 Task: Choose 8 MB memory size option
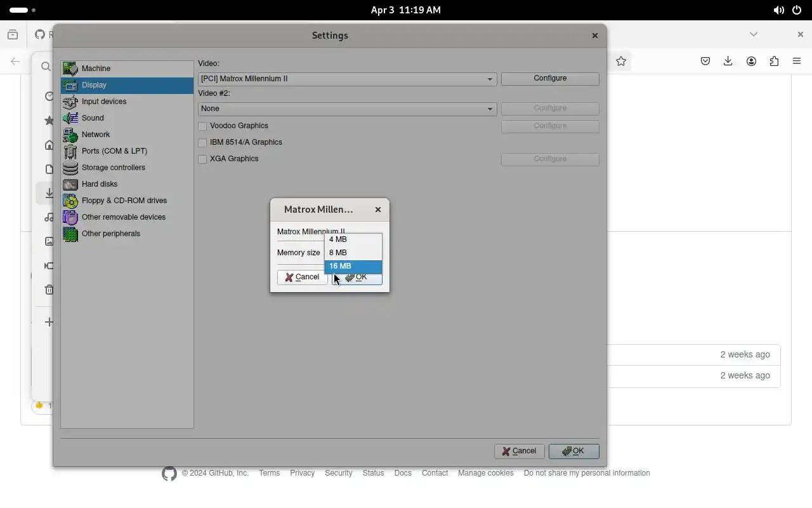point(353,253)
